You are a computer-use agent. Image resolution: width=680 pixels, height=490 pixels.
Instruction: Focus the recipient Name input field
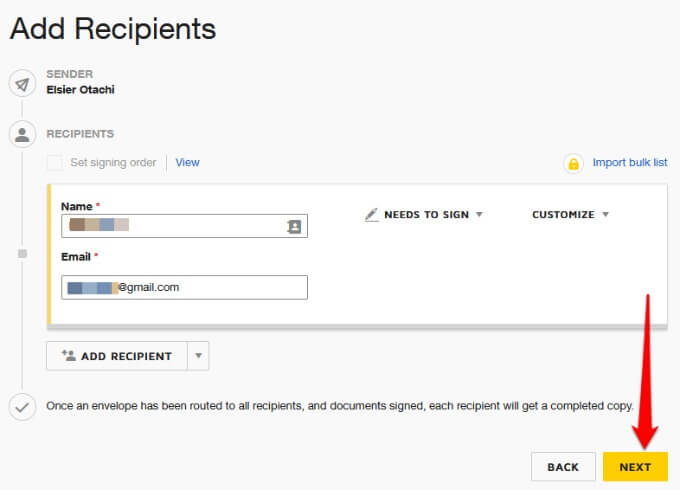click(170, 227)
